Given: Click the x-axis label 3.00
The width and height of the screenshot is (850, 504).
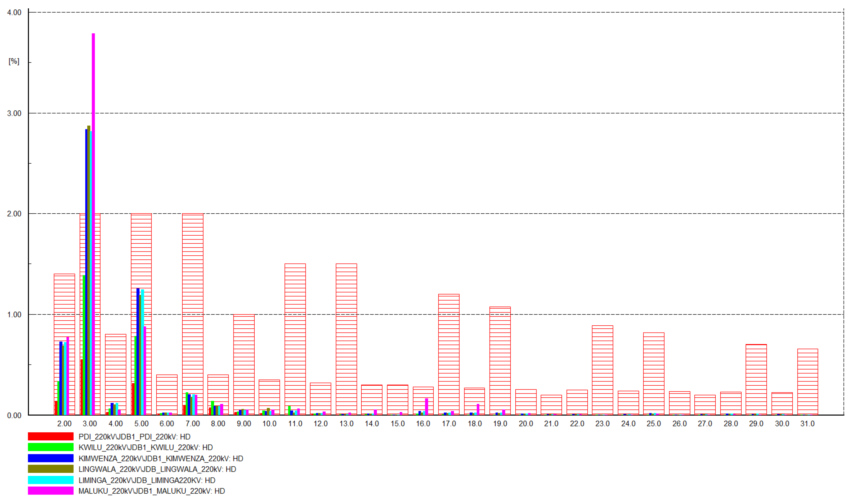Looking at the screenshot, I should pyautogui.click(x=90, y=424).
